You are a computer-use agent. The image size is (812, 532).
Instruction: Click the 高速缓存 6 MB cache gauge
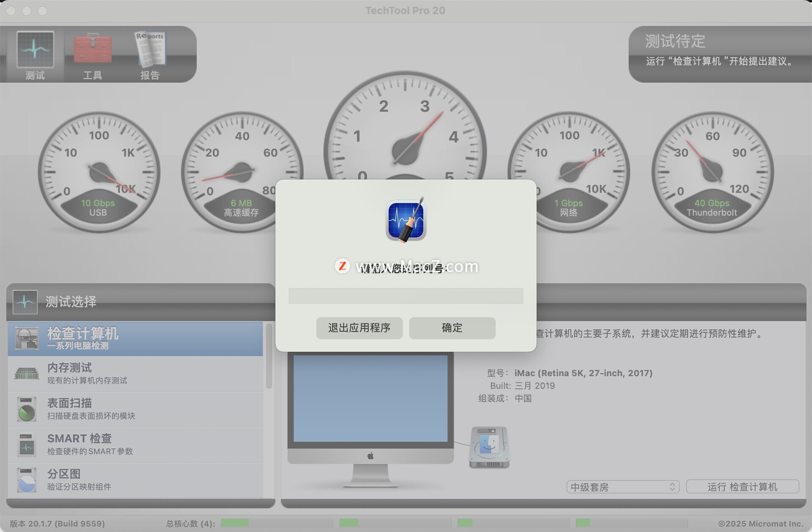point(241,172)
